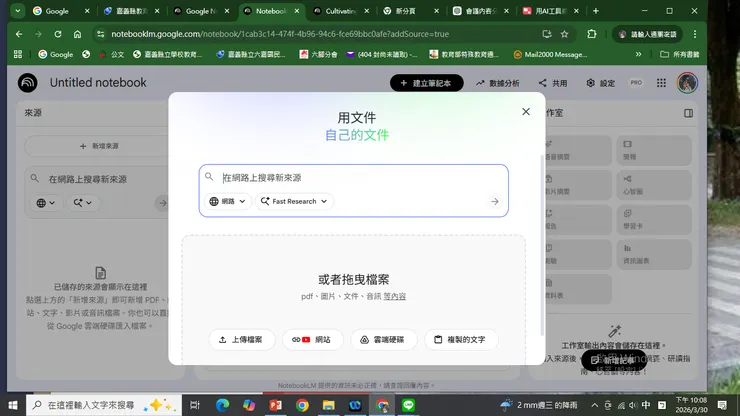The height and width of the screenshot is (416, 740).
Task: Click the 複製的文字 pasted text button
Action: tap(461, 340)
